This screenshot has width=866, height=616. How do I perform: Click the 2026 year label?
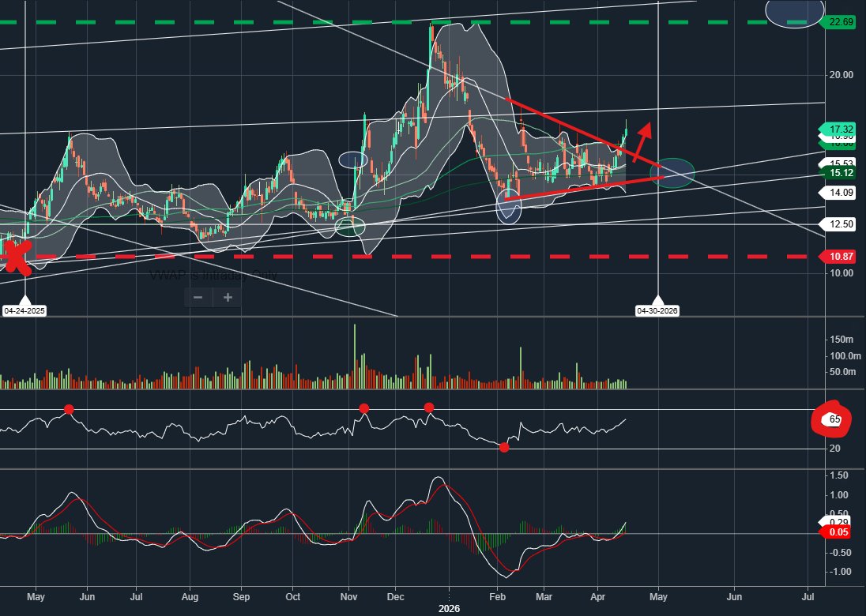coord(449,609)
